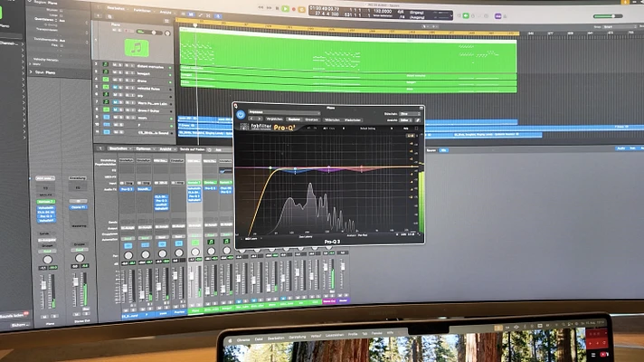
Task: Open the Chrome menu on MacBook menu bar
Action: point(243,340)
